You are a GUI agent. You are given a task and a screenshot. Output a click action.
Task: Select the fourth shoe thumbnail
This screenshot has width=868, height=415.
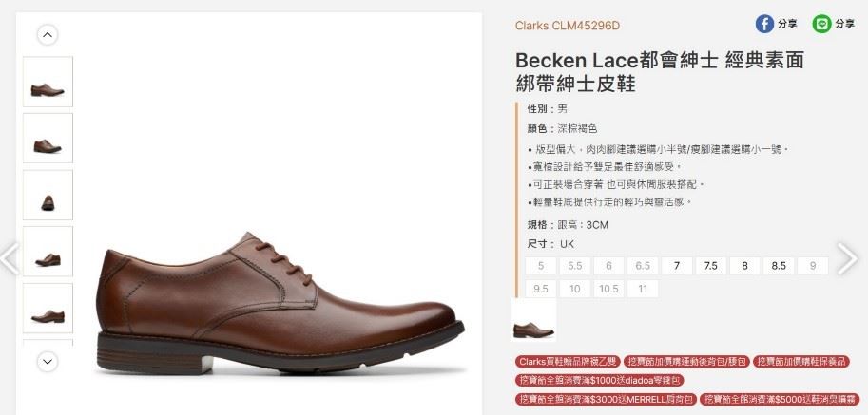point(48,252)
